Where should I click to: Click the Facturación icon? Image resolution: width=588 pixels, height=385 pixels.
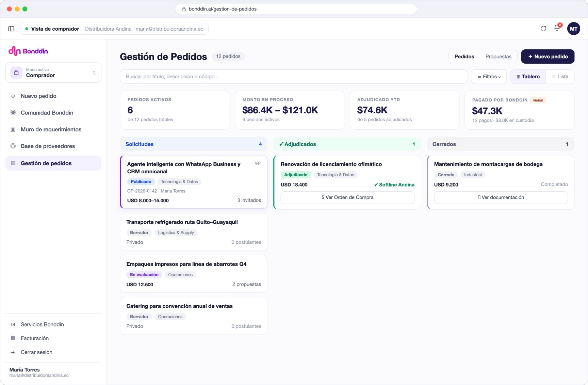click(x=13, y=338)
